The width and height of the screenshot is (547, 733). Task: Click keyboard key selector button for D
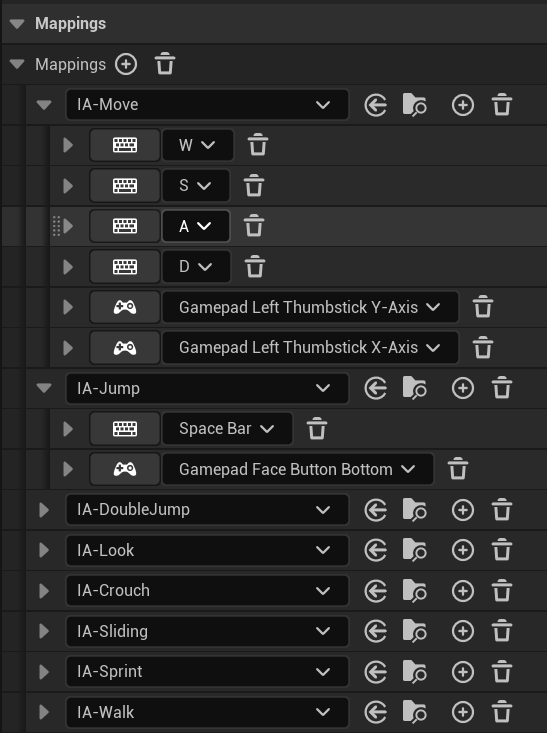click(x=125, y=266)
